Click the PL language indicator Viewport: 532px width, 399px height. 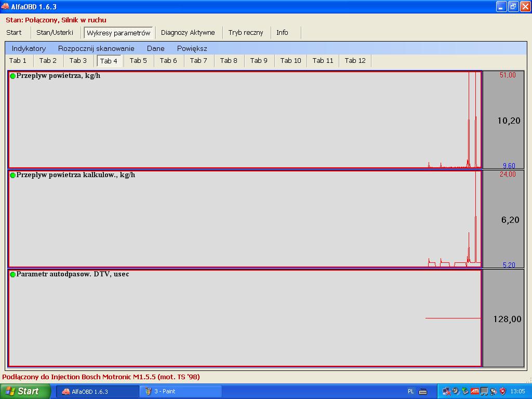(x=411, y=392)
